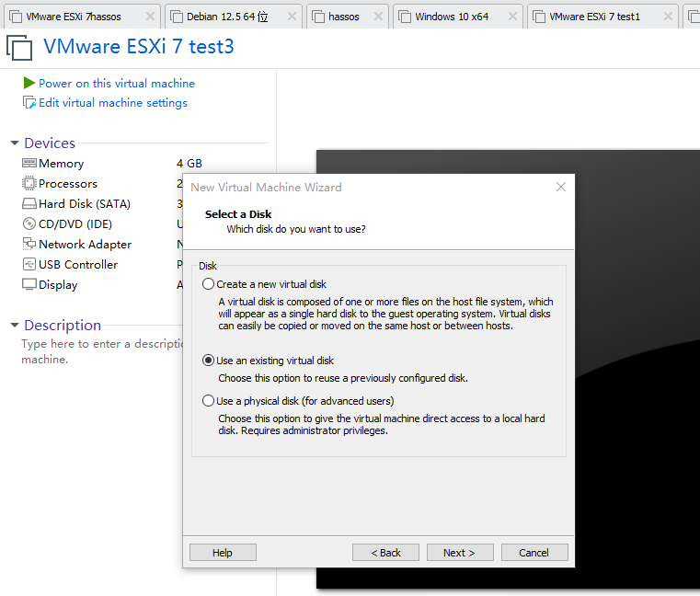Click the Hard Disk (SATA) drive icon

click(29, 204)
